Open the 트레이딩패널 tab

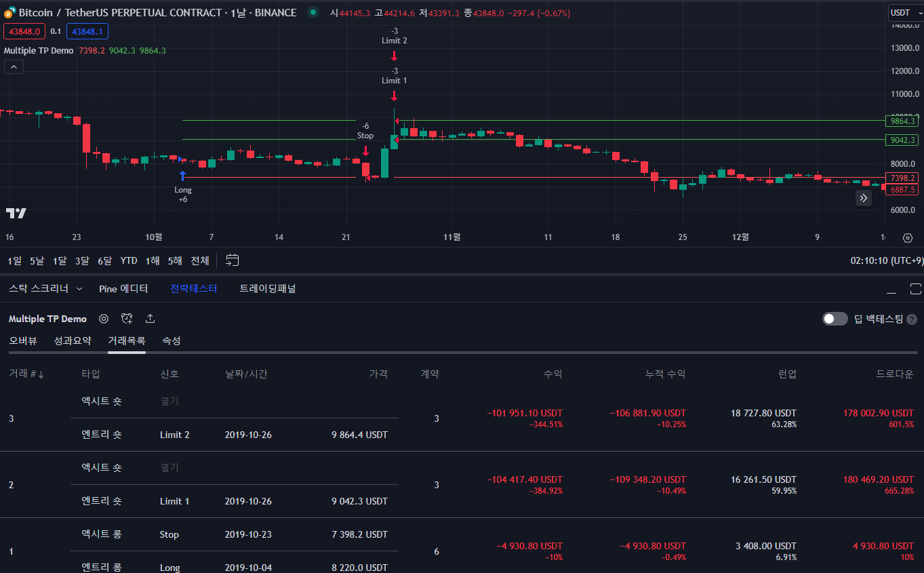[268, 289]
